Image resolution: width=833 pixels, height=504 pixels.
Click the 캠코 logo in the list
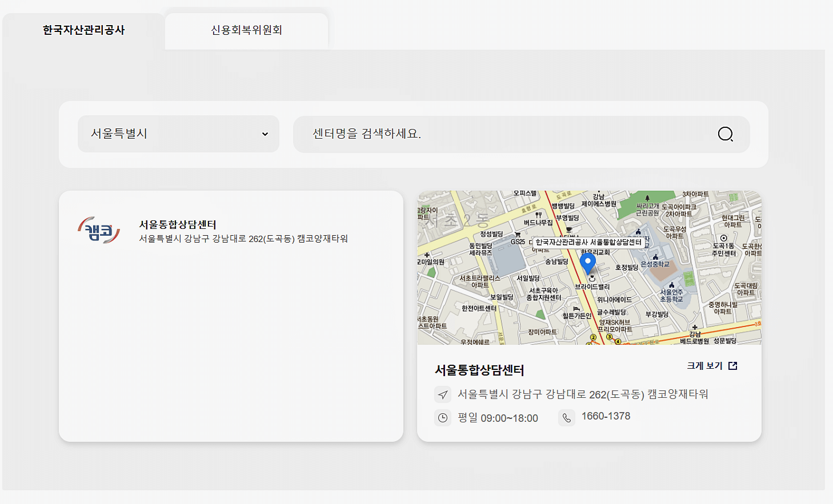[x=99, y=230]
